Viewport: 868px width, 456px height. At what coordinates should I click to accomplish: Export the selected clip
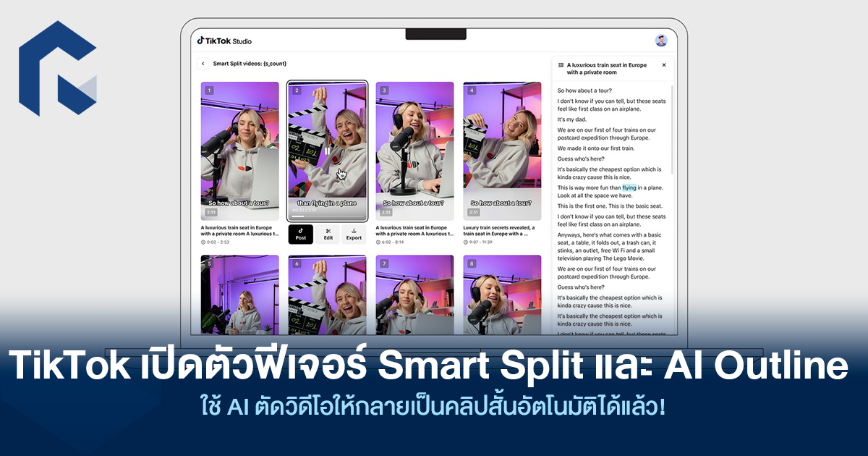354,234
